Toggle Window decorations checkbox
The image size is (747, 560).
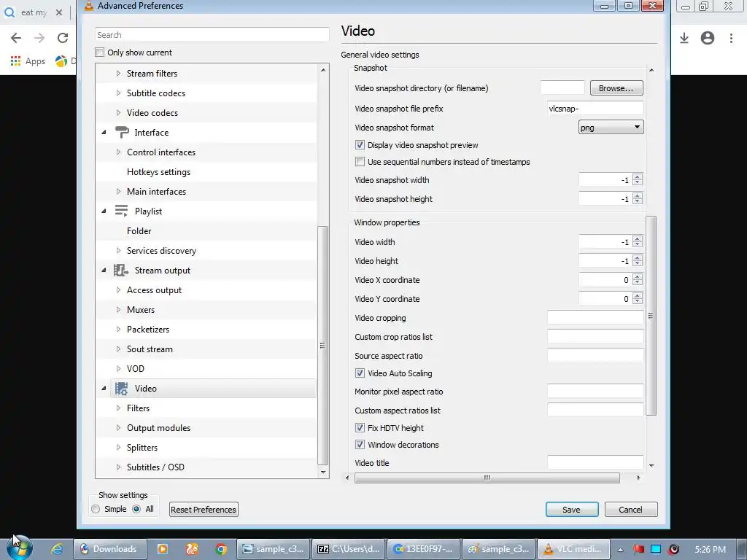[x=360, y=445]
